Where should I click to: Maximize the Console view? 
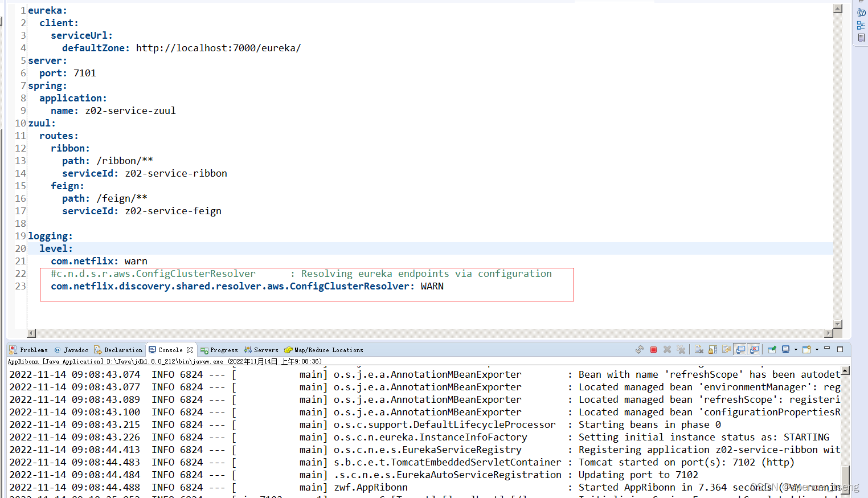tap(840, 349)
